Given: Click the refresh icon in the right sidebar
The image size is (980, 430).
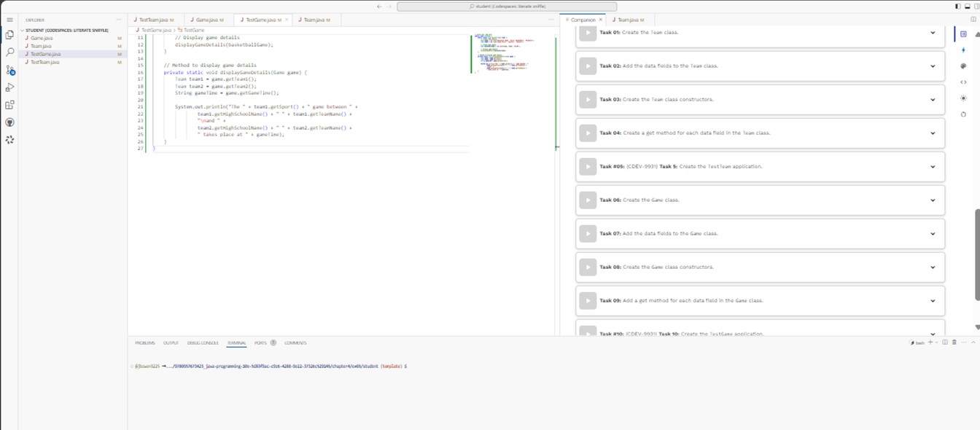Looking at the screenshot, I should 963,114.
